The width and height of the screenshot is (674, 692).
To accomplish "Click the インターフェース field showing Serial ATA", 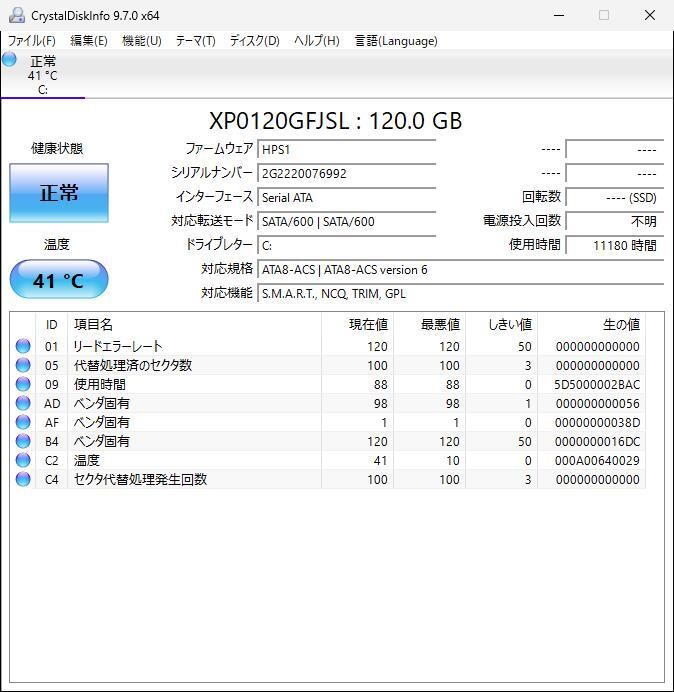I will click(346, 197).
